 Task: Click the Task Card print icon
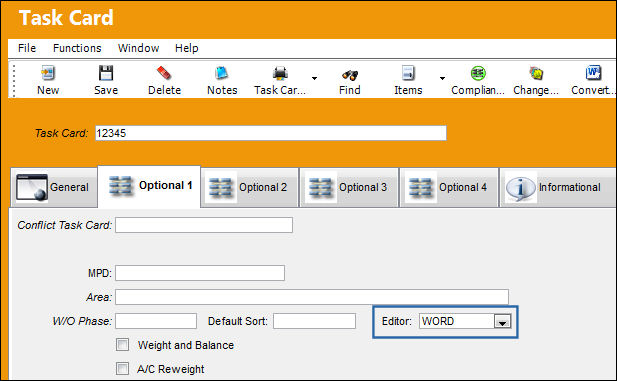[280, 73]
